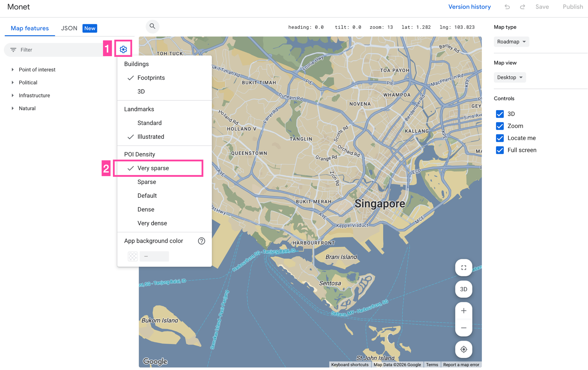Click the Save button
588x370 pixels.
tap(542, 7)
